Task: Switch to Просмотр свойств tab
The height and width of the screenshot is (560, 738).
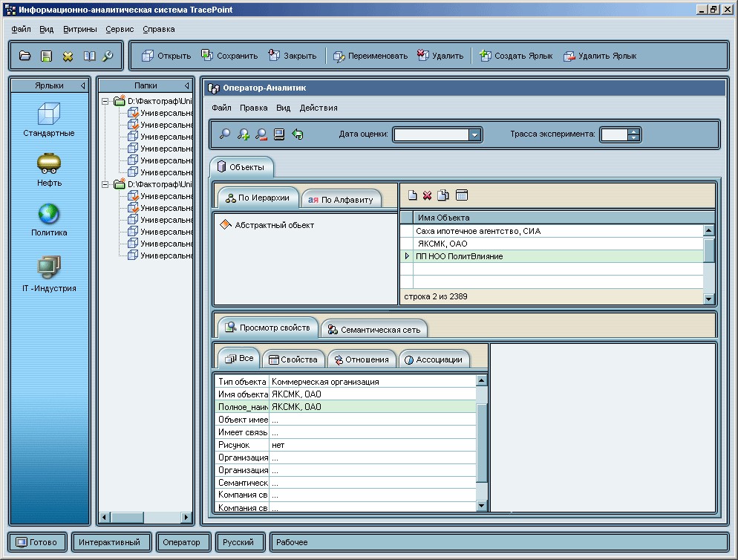Action: click(268, 328)
